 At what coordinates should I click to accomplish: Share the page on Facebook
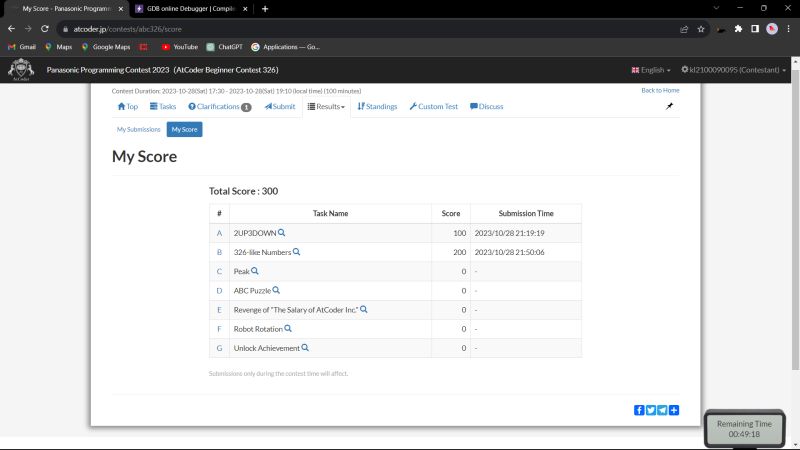pos(639,410)
